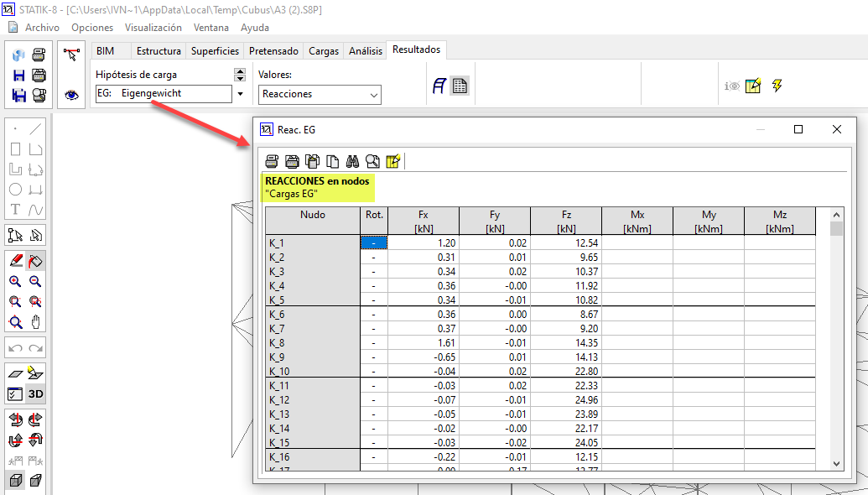
Task: Expand the load case dropdown arrow
Action: 240,94
